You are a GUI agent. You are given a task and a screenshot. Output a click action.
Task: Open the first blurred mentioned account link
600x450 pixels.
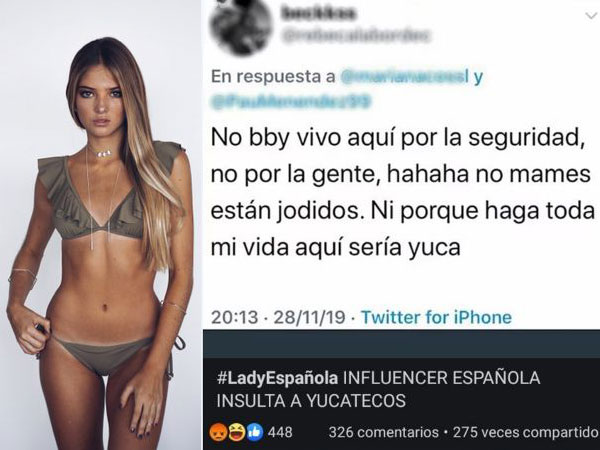(404, 77)
